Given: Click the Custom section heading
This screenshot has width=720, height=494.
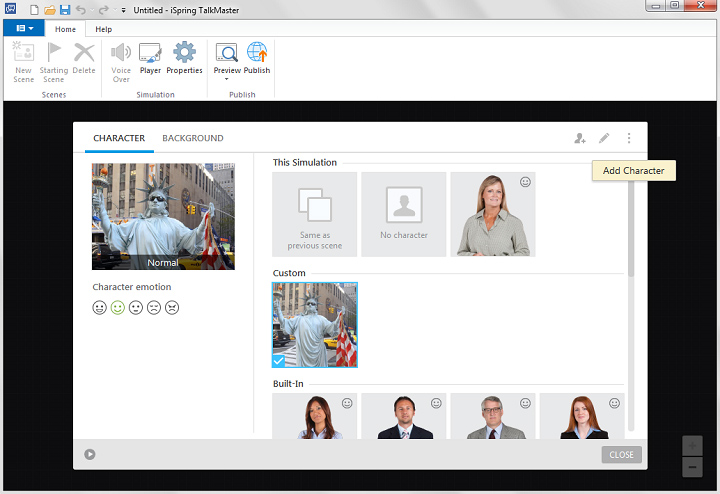Looking at the screenshot, I should pos(289,273).
